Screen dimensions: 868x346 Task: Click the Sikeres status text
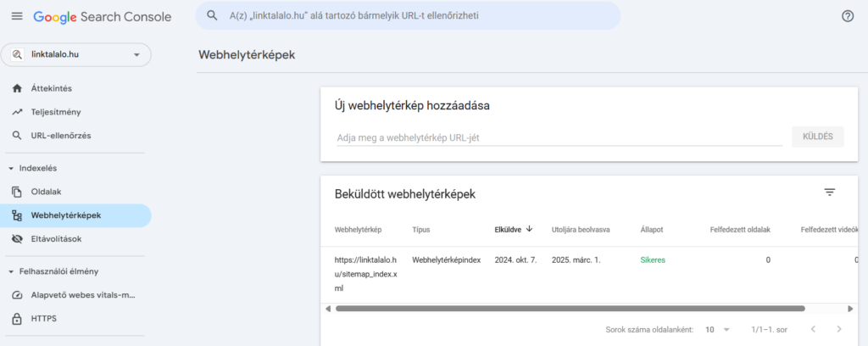[653, 260]
